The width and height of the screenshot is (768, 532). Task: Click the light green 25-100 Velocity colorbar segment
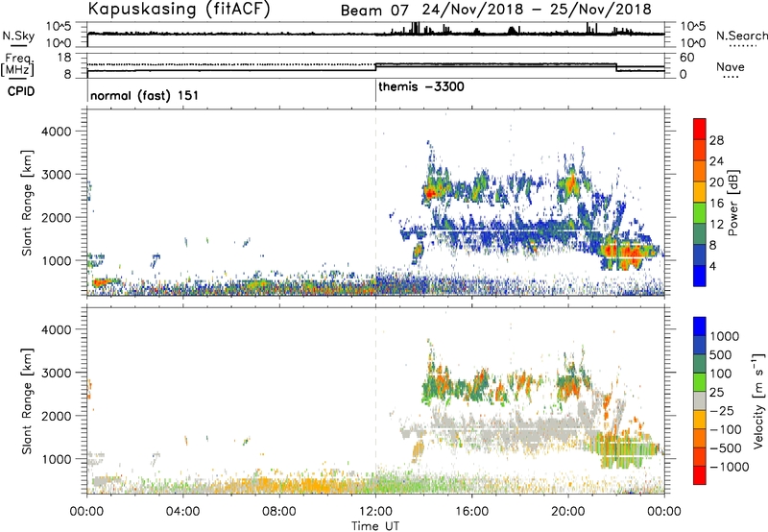[x=700, y=382]
